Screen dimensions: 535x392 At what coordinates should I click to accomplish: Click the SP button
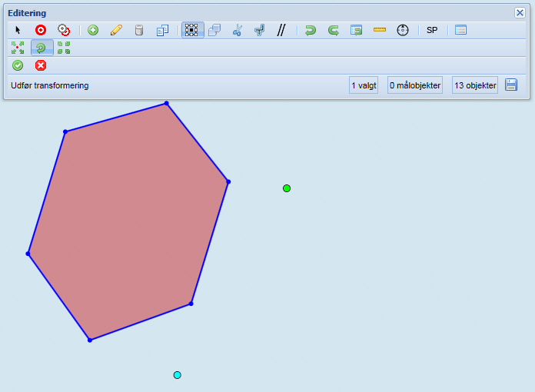click(x=432, y=30)
